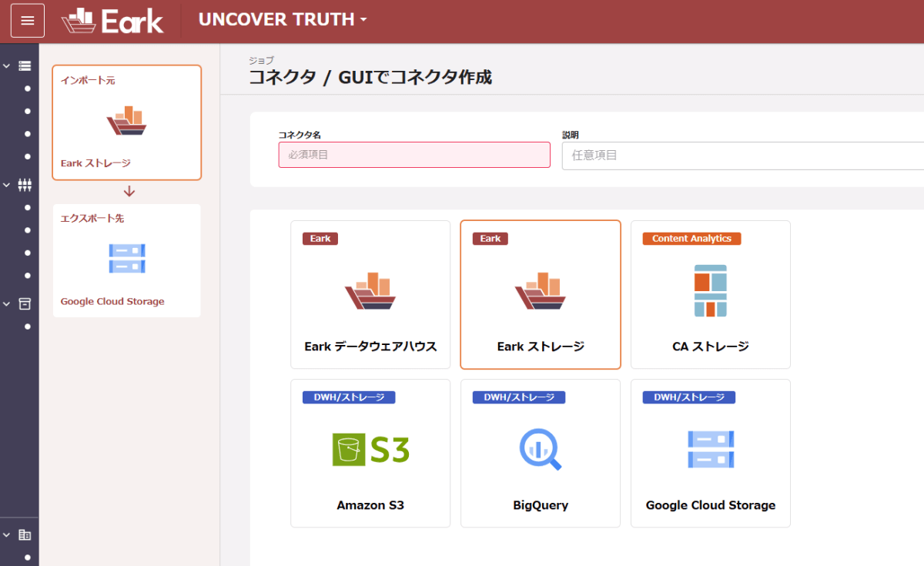The width and height of the screenshot is (924, 566).
Task: Click the Google Cloud Storage grid icon
Action: coord(711,449)
